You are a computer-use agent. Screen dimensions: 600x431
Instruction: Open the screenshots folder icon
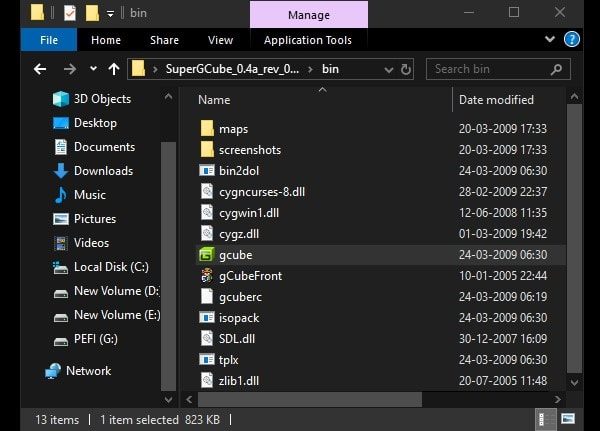coord(207,149)
